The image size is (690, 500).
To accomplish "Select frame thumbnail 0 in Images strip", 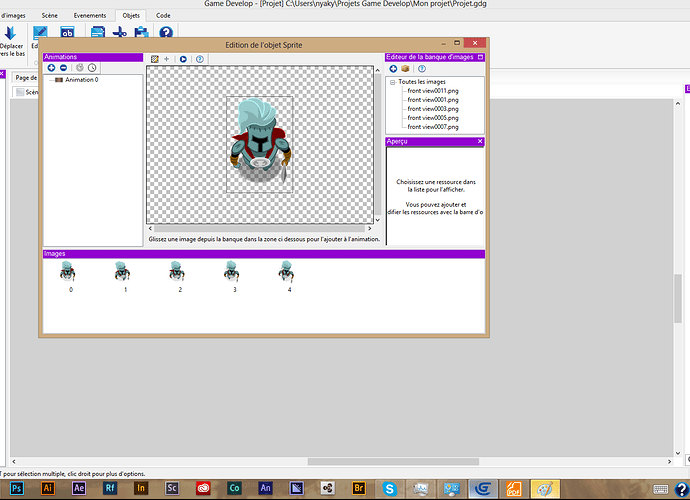I will tap(68, 271).
